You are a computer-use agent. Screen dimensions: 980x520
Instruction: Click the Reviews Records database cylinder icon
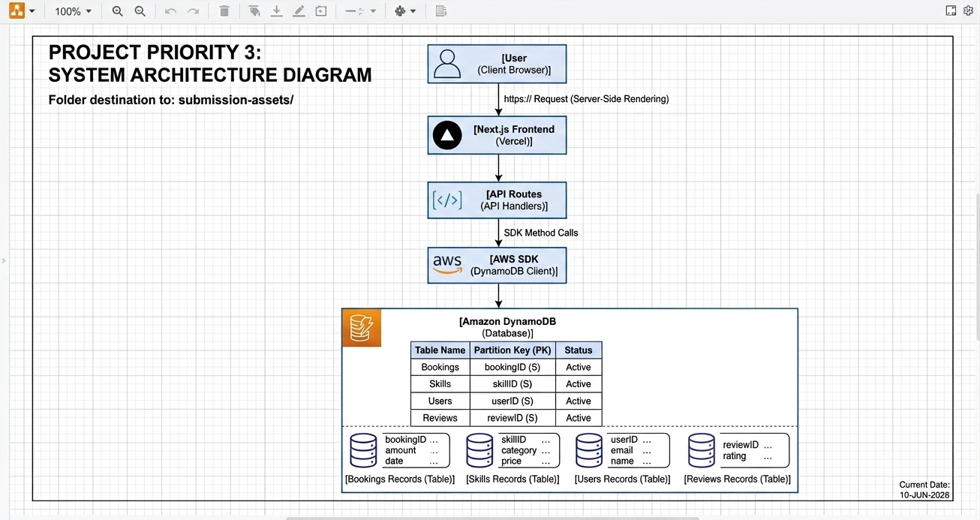click(x=702, y=450)
